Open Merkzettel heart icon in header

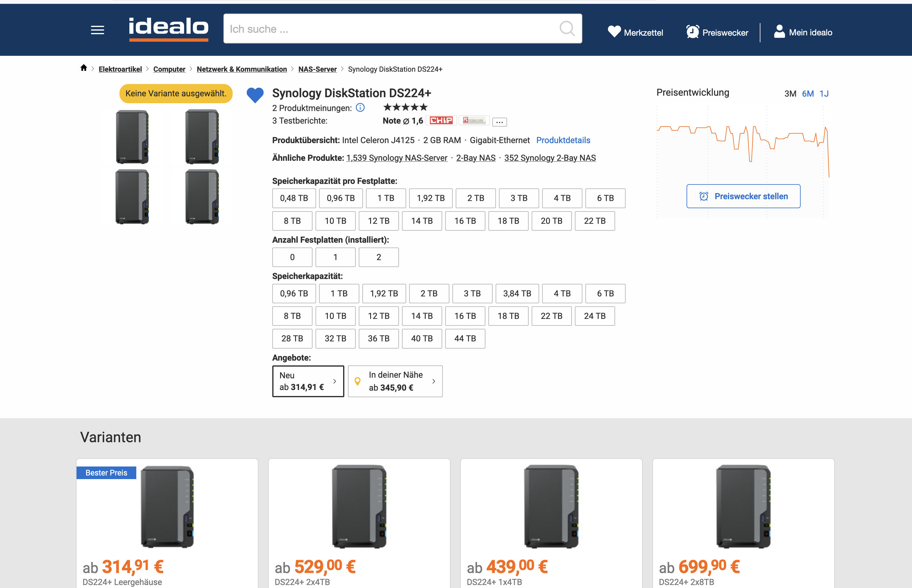(615, 32)
